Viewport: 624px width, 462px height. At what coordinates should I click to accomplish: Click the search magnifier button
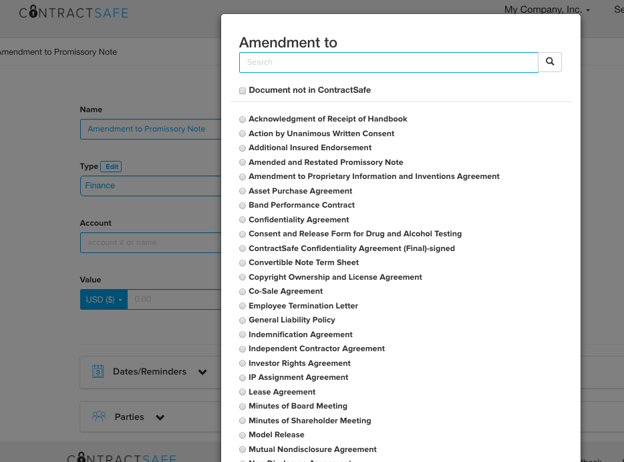coord(550,62)
